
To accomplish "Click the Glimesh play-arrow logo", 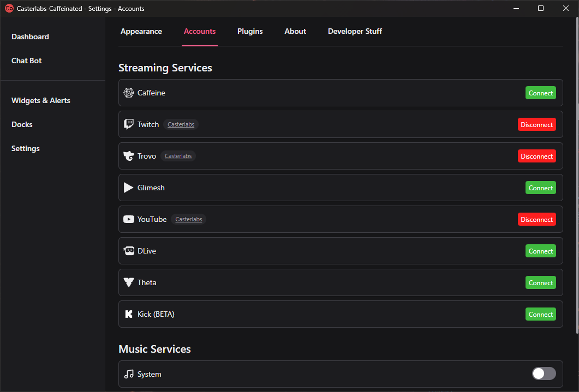I will (x=129, y=188).
